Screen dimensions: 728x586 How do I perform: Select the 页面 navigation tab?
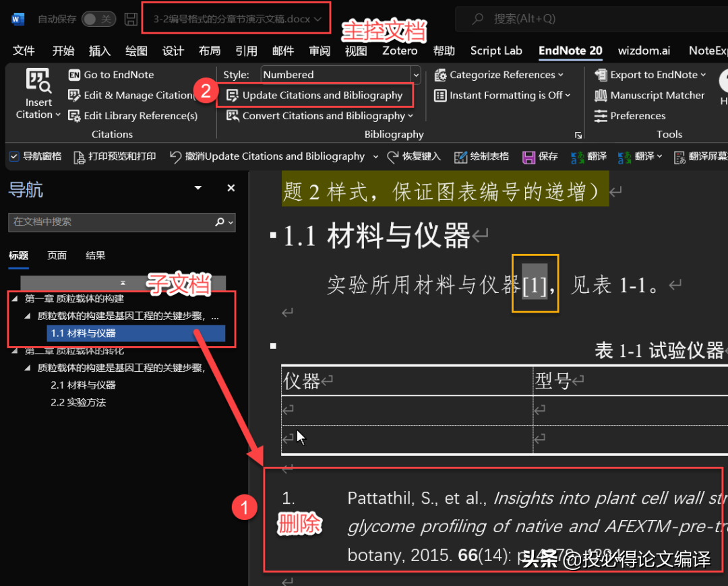click(57, 256)
